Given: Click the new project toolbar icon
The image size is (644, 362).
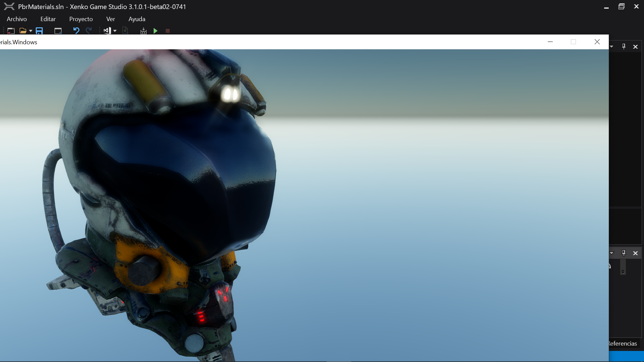Looking at the screenshot, I should click(x=11, y=31).
